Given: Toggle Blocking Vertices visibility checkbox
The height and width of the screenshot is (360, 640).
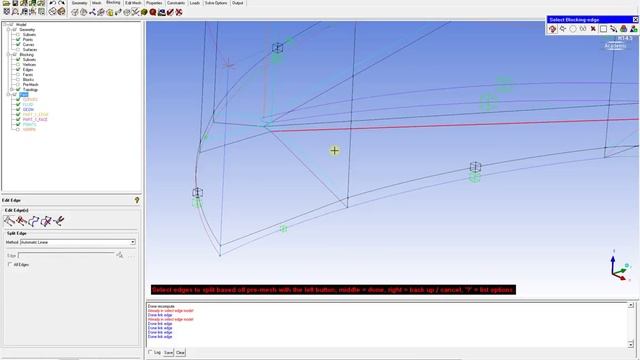Looking at the screenshot, I should [18, 64].
